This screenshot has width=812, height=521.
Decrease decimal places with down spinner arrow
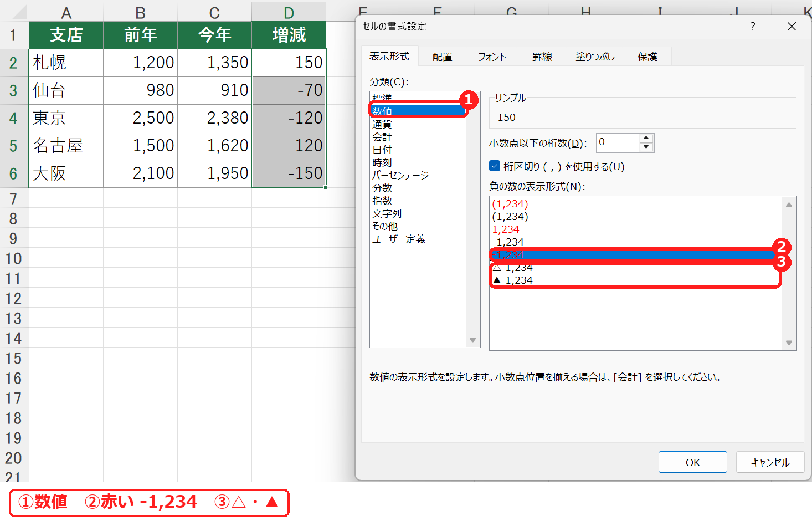pos(646,147)
